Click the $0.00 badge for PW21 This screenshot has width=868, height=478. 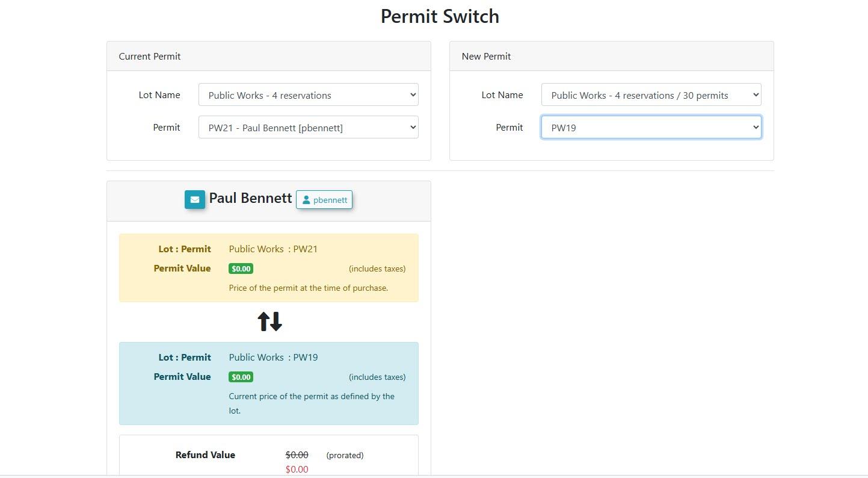241,268
